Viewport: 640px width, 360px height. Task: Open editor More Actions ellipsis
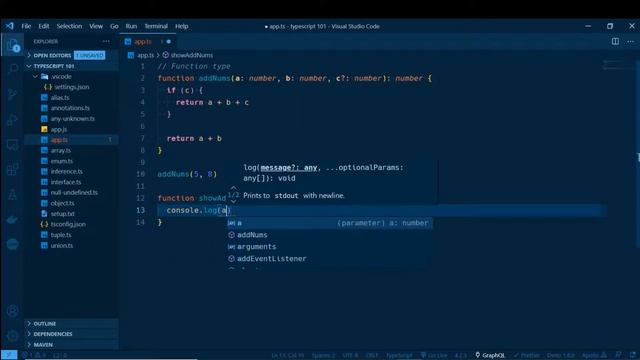631,42
